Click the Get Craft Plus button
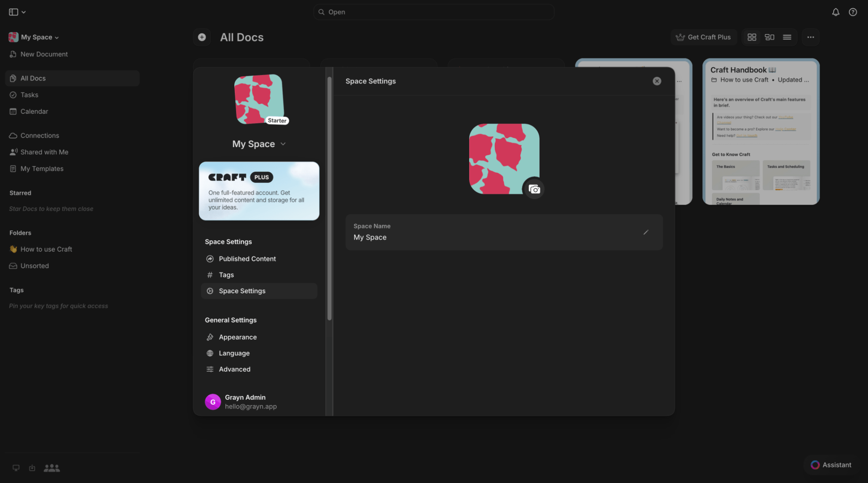Viewport: 868px width, 483px height. (x=703, y=37)
